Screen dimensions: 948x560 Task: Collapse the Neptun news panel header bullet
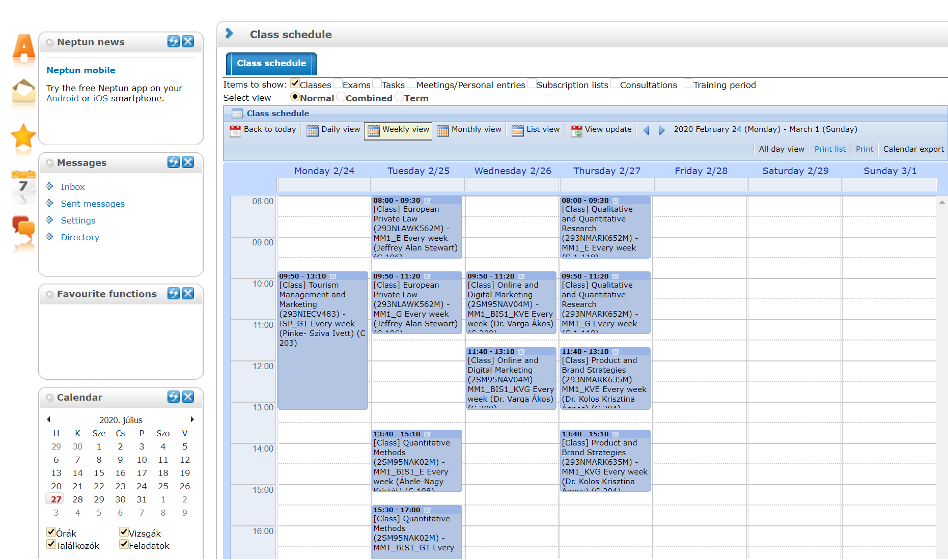coord(49,42)
